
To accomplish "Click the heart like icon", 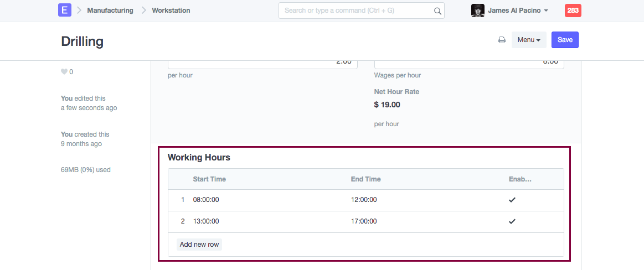I will pos(64,72).
